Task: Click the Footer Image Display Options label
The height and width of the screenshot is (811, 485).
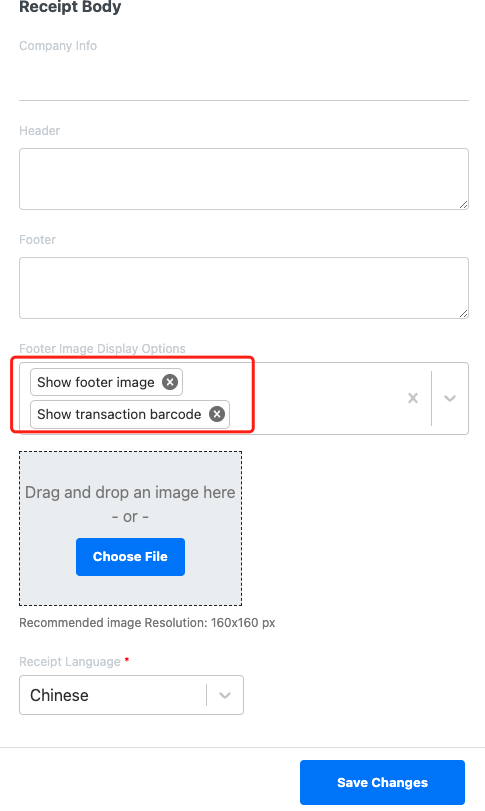Action: tap(102, 349)
